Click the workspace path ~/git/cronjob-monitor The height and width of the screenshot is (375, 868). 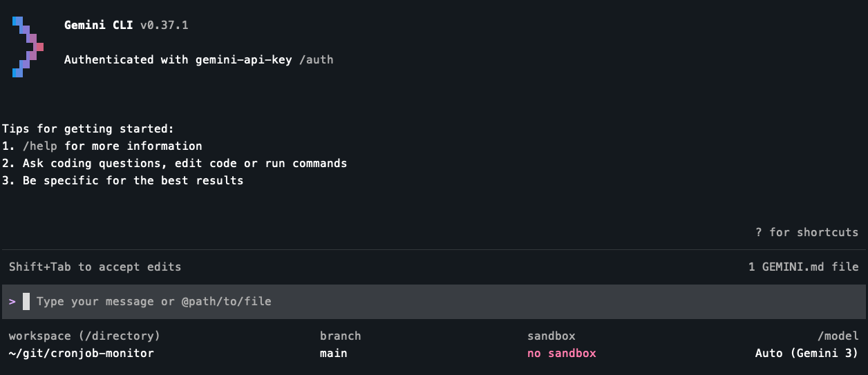81,353
